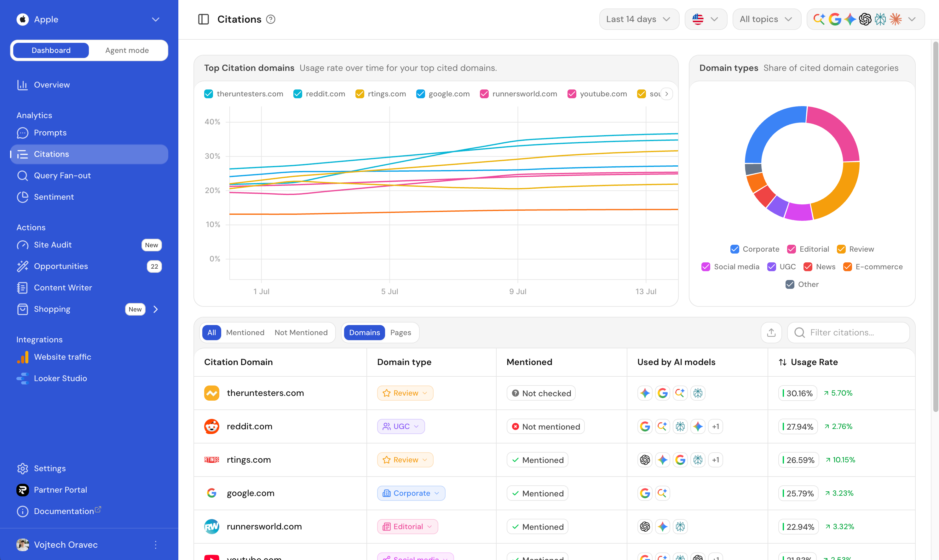
Task: Change runnersworld.com Editorial type dropdown
Action: pos(408,526)
